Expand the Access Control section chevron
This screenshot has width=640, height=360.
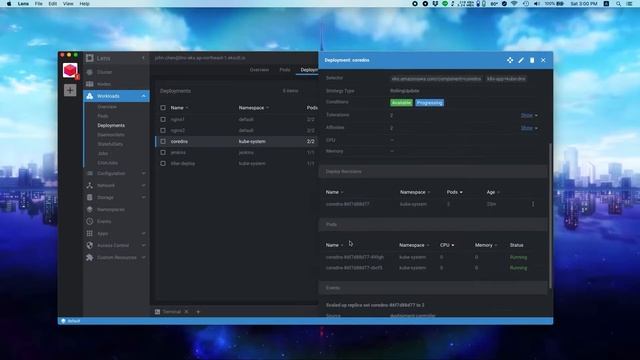point(143,245)
